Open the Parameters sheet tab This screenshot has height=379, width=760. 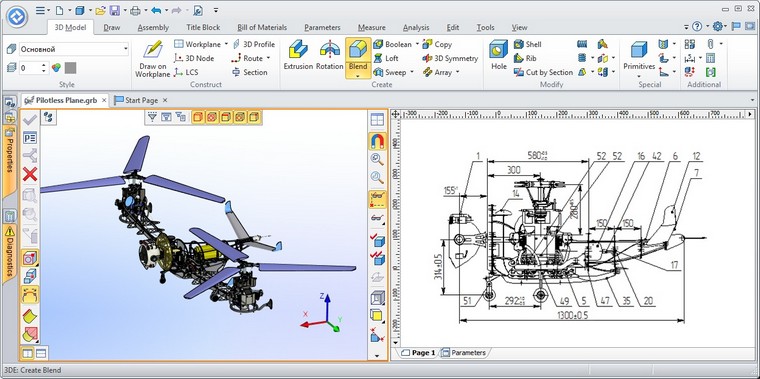coord(464,353)
